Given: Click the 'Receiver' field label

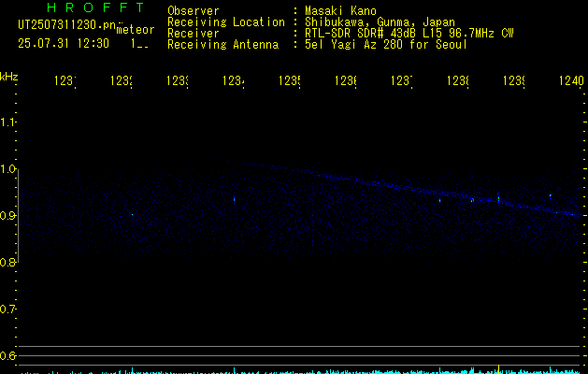Looking at the screenshot, I should [194, 34].
